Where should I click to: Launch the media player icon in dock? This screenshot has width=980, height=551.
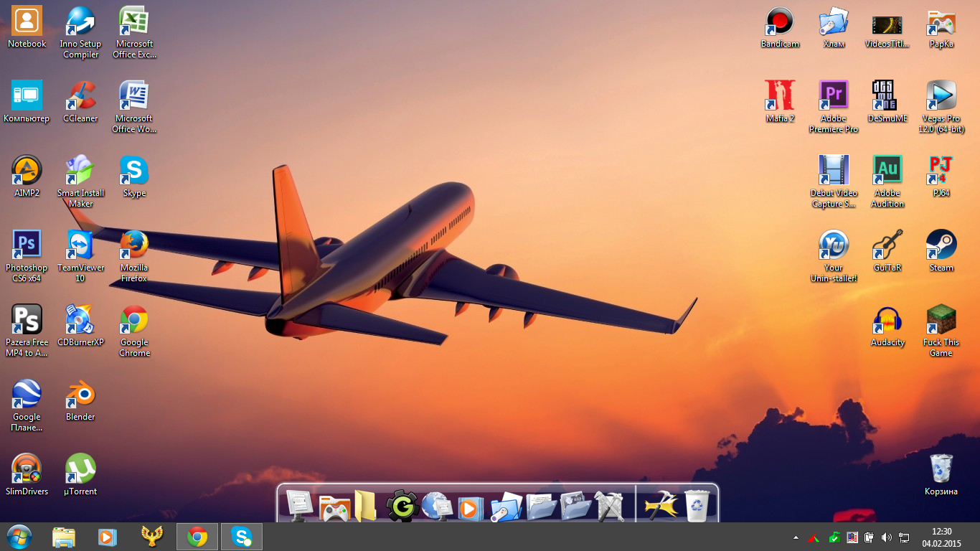coord(471,508)
